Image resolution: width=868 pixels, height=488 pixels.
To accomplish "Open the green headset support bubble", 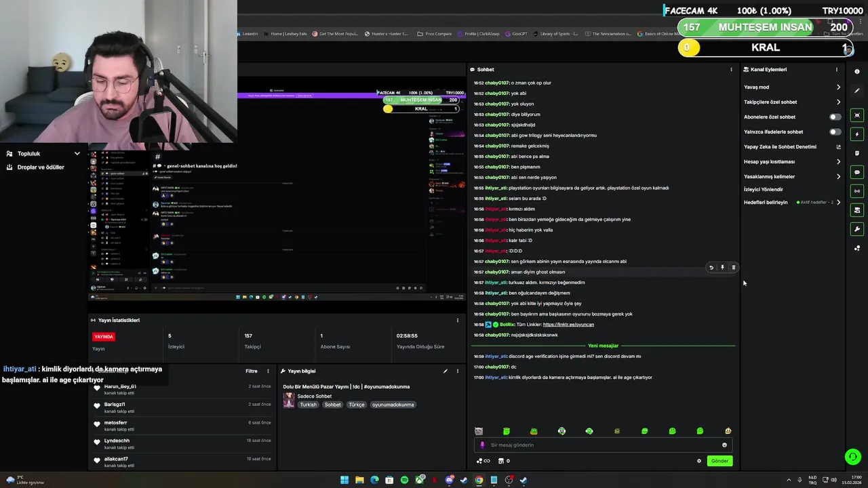I will click(853, 457).
